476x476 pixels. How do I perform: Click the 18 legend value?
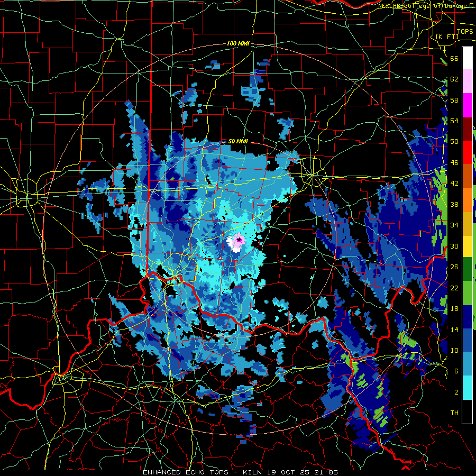(454, 309)
